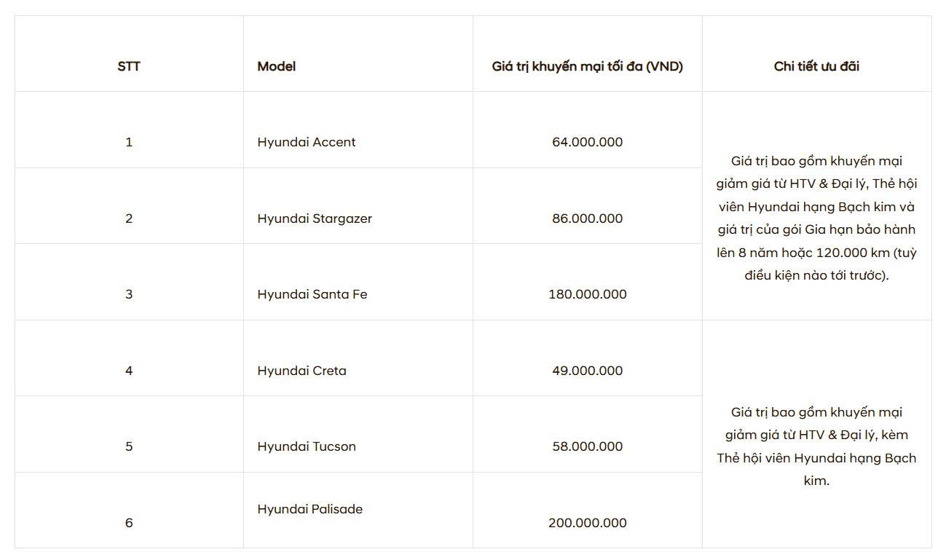The image size is (946, 560).
Task: Click the 180.000.000 promotion value
Action: point(587,294)
